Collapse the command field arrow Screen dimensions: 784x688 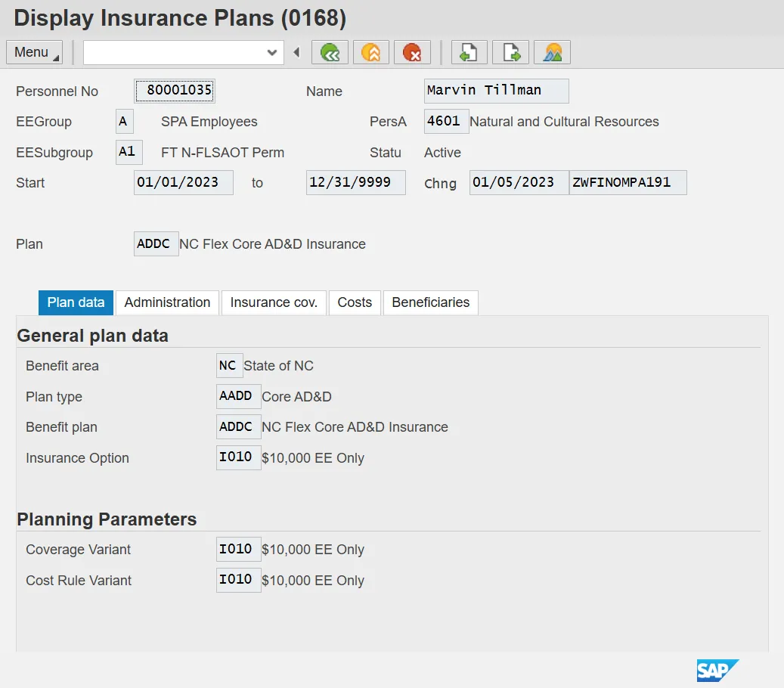(x=296, y=52)
